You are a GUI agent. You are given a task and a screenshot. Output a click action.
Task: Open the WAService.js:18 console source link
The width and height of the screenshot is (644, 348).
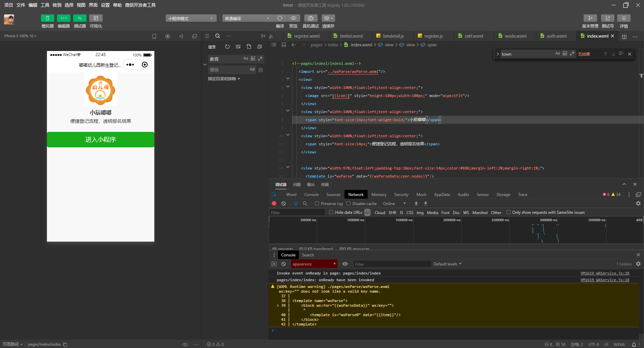click(605, 273)
